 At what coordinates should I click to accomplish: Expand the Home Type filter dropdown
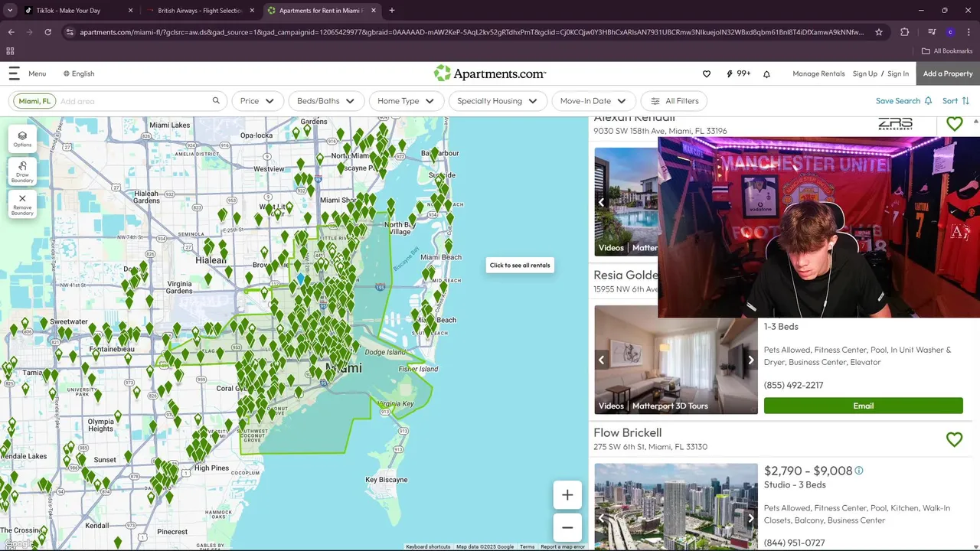coord(406,101)
